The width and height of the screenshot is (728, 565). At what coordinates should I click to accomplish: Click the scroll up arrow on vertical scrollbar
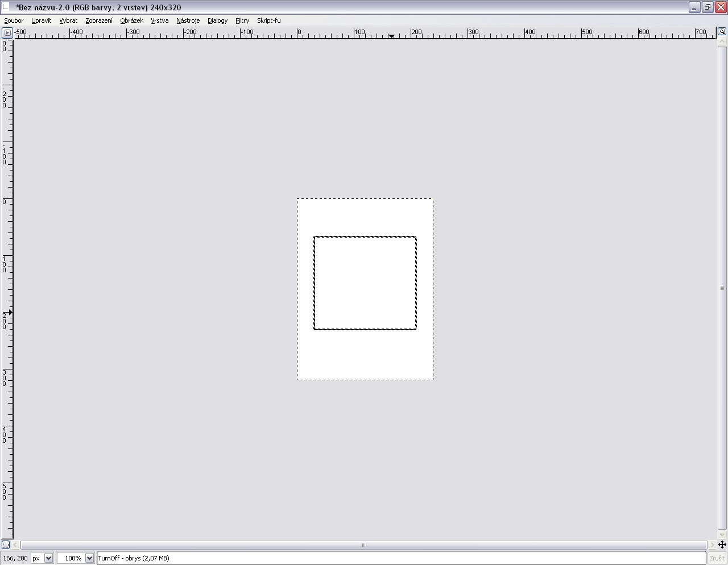point(722,41)
